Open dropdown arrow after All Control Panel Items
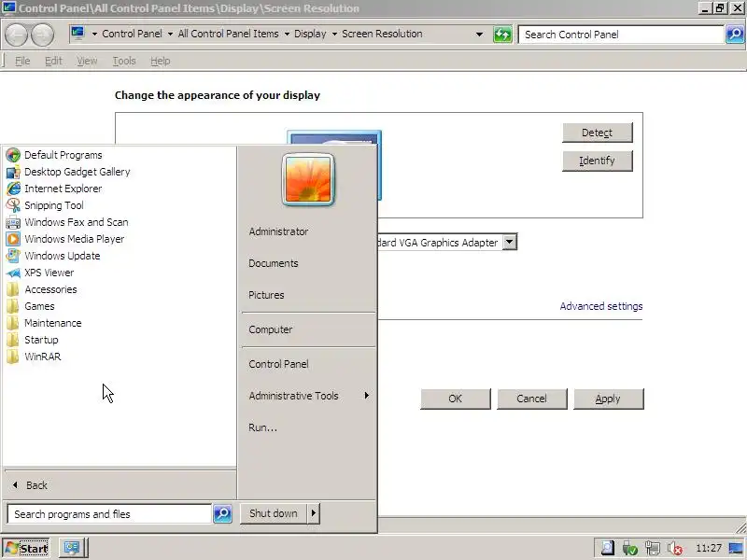This screenshot has height=560, width=747. click(x=287, y=34)
